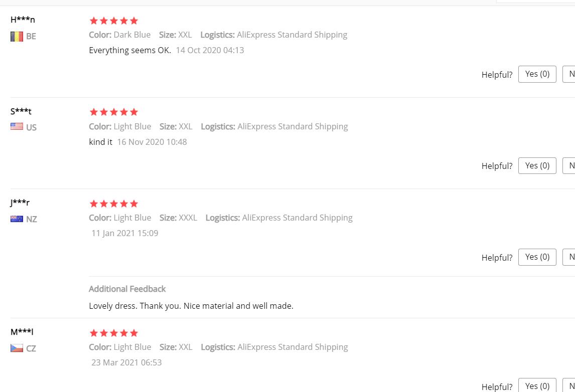The image size is (575, 392).
Task: Click the stars on M***l's review
Action: [113, 333]
